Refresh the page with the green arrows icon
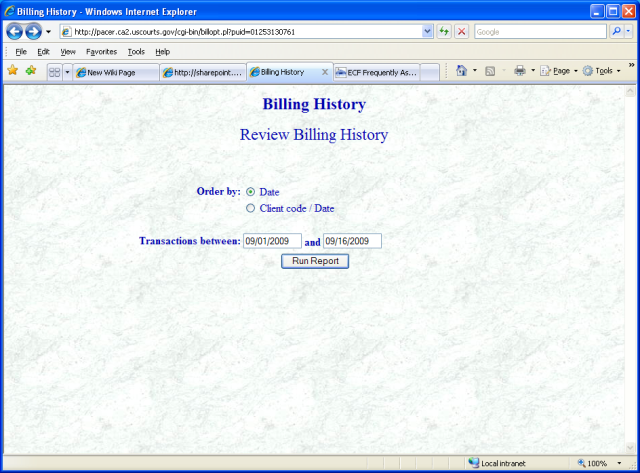Viewport: 640px width, 473px height. pyautogui.click(x=444, y=31)
